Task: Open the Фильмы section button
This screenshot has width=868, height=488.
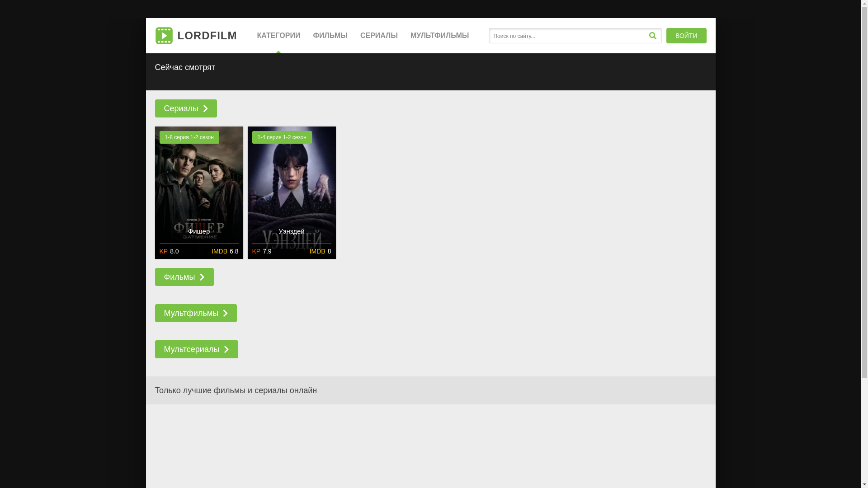Action: coord(184,277)
